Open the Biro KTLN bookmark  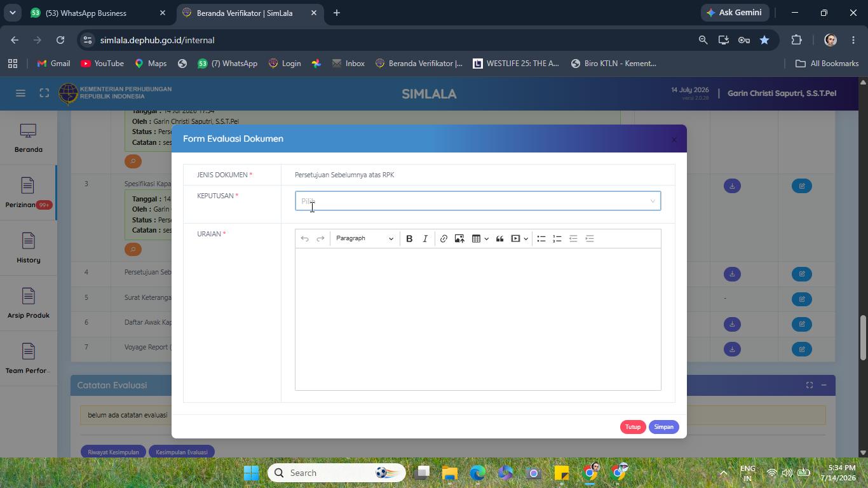coord(613,64)
